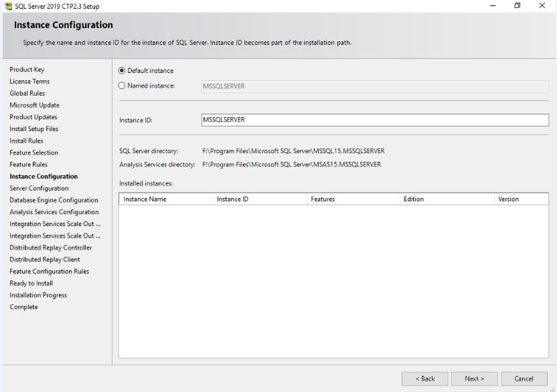
Task: Select the Default instance radio button
Action: click(122, 71)
